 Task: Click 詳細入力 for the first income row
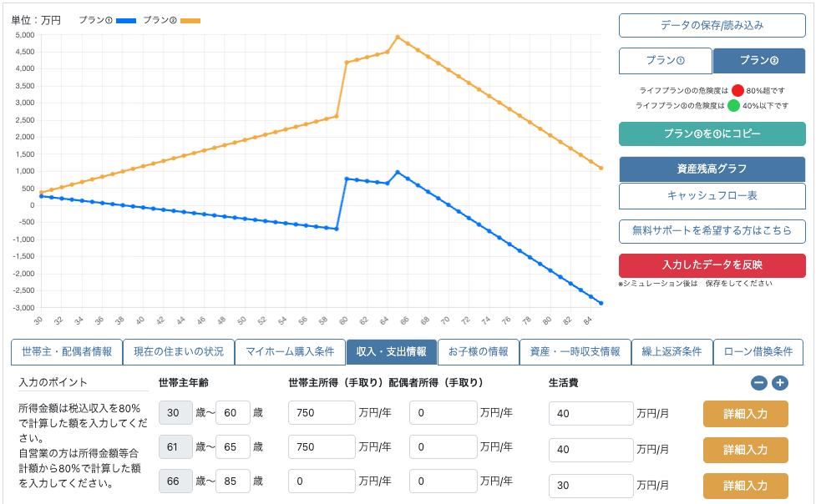pos(745,413)
